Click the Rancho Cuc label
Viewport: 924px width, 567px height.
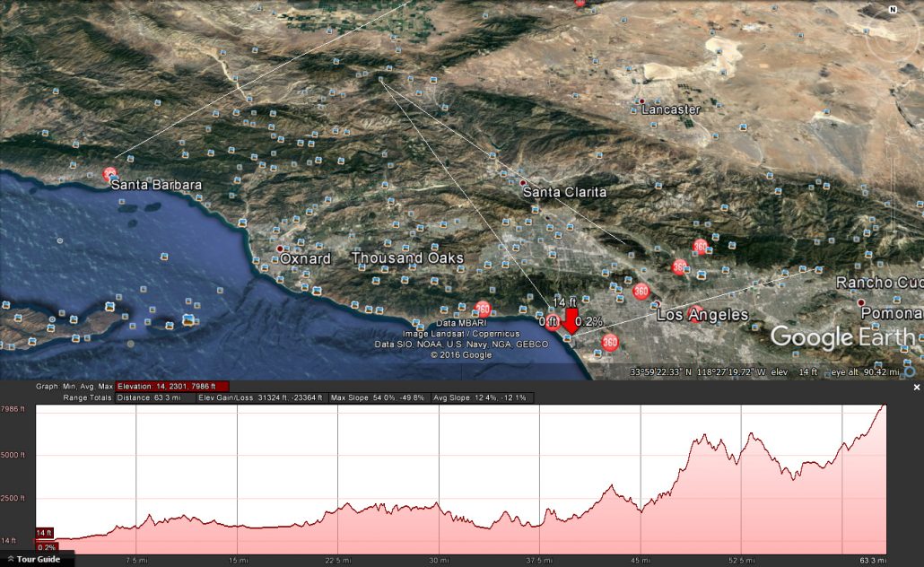(879, 283)
